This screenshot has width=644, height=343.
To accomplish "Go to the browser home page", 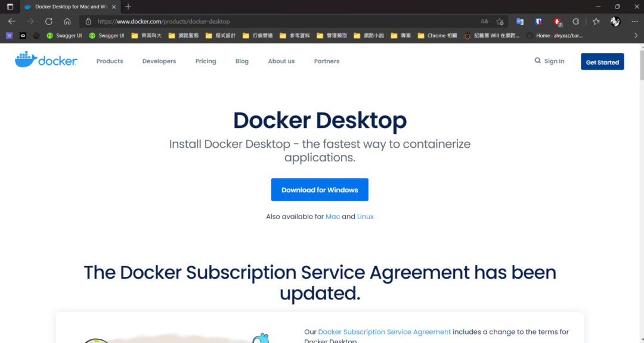I will point(67,21).
